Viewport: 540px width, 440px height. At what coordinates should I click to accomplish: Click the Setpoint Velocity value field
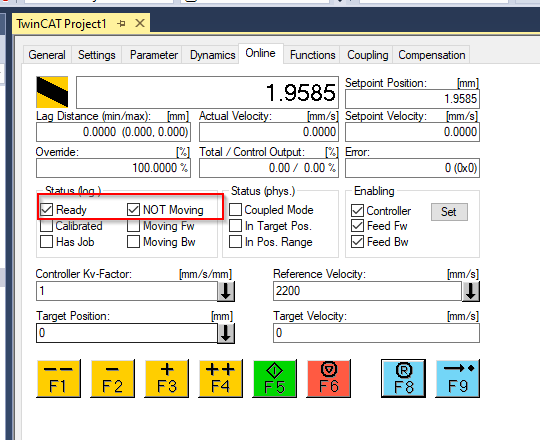412,132
